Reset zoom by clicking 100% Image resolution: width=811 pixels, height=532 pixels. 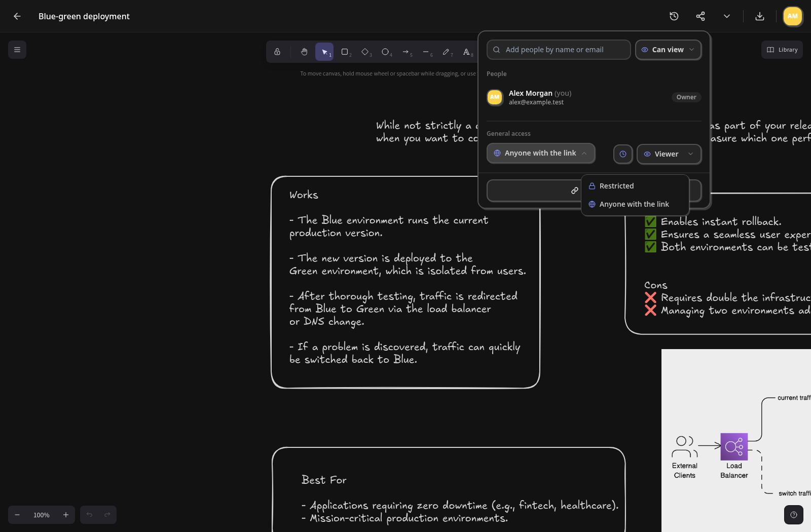[x=42, y=515]
